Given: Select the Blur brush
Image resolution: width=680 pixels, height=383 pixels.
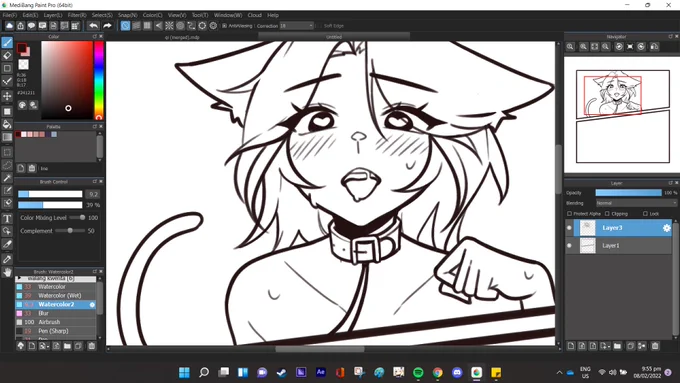Looking at the screenshot, I should coord(56,313).
